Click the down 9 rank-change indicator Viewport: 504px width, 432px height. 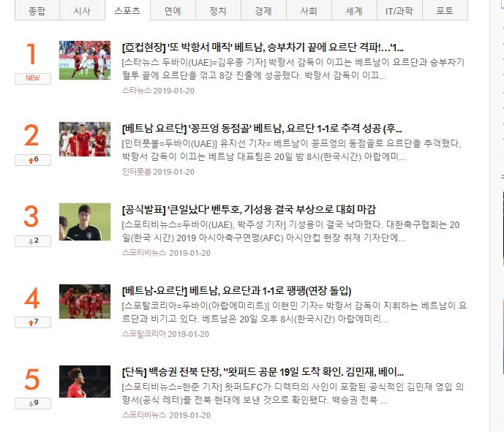(33, 403)
